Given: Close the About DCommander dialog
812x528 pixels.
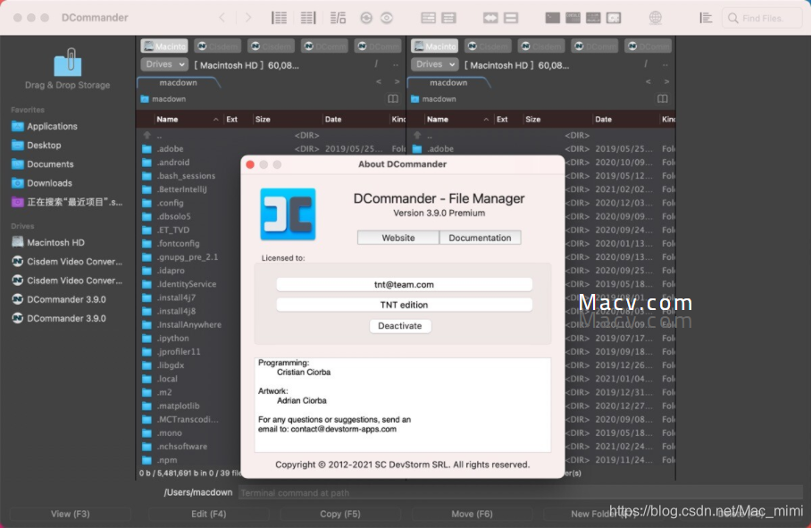Looking at the screenshot, I should (x=250, y=164).
